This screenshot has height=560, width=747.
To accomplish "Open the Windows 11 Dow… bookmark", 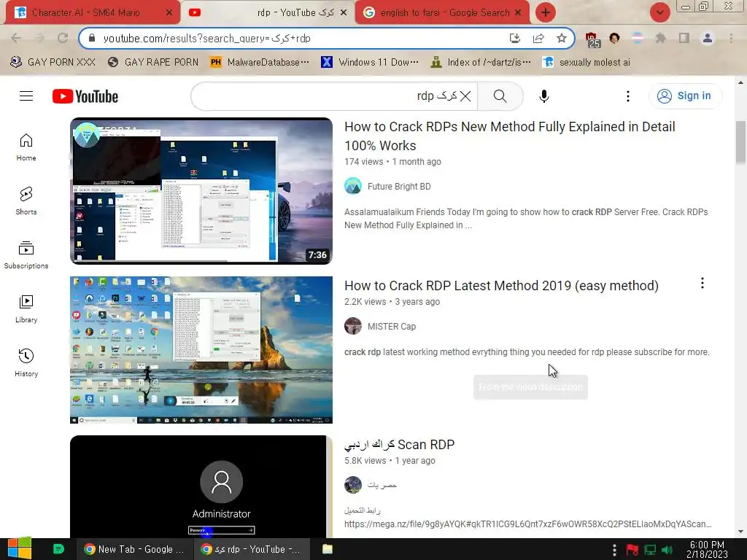I will 370,62.
